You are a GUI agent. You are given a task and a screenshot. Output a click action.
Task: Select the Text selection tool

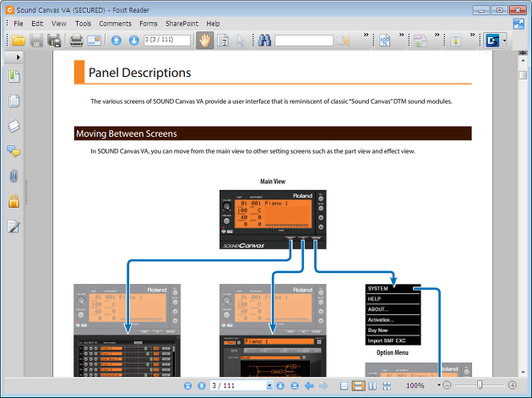pyautogui.click(x=223, y=41)
